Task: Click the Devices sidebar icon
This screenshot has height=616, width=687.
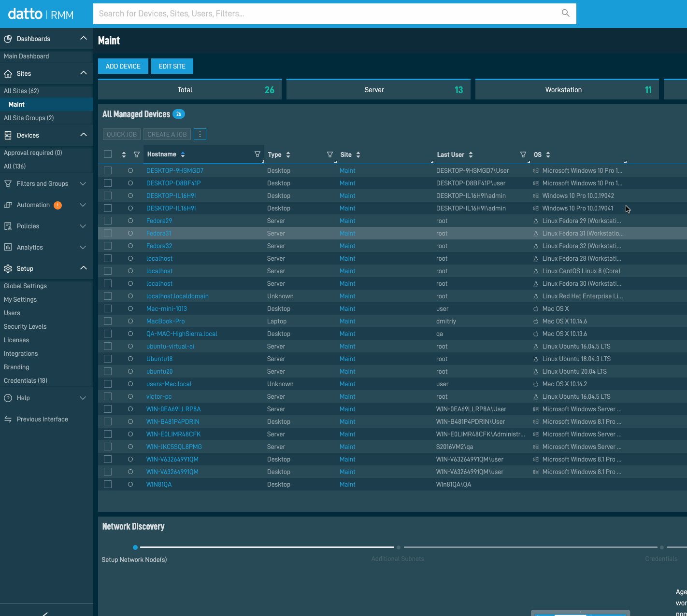Action: (8, 135)
